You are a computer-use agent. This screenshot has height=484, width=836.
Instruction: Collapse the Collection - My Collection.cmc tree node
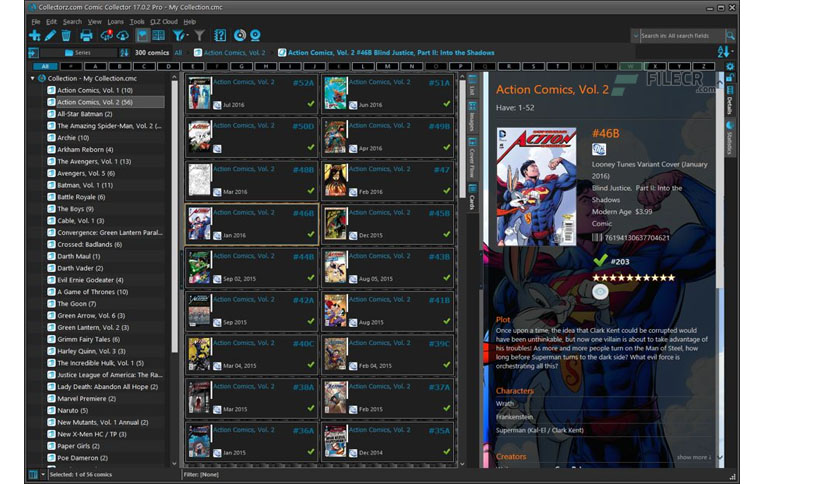pos(33,78)
